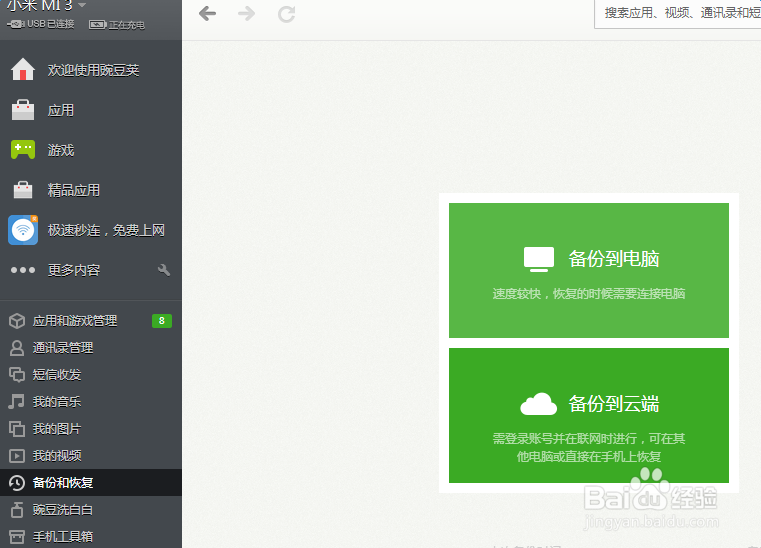Click the green badge showing 8

(162, 321)
